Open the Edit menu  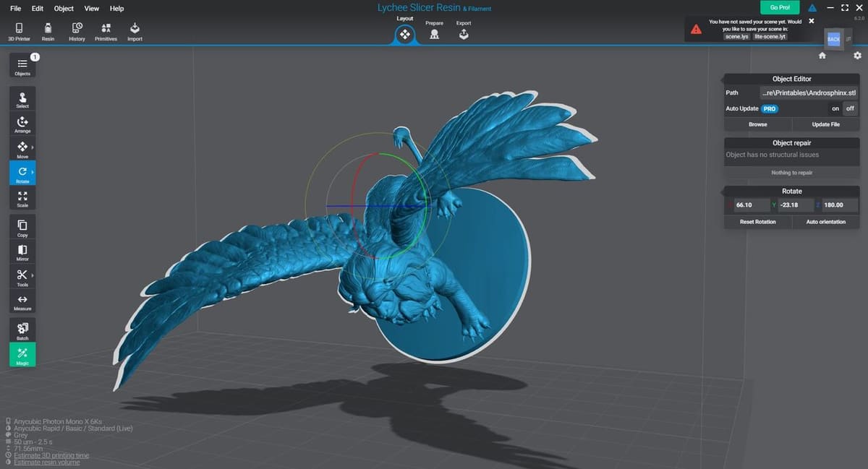tap(38, 9)
